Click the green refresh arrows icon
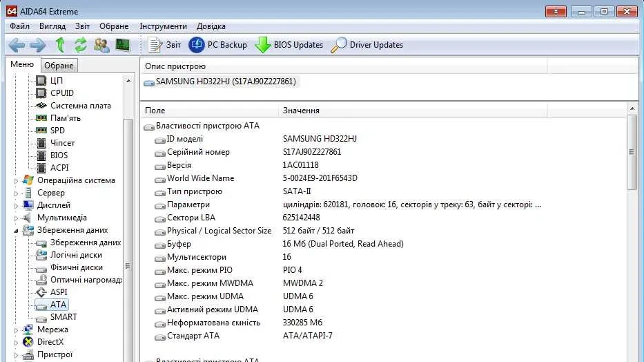 pos(81,45)
